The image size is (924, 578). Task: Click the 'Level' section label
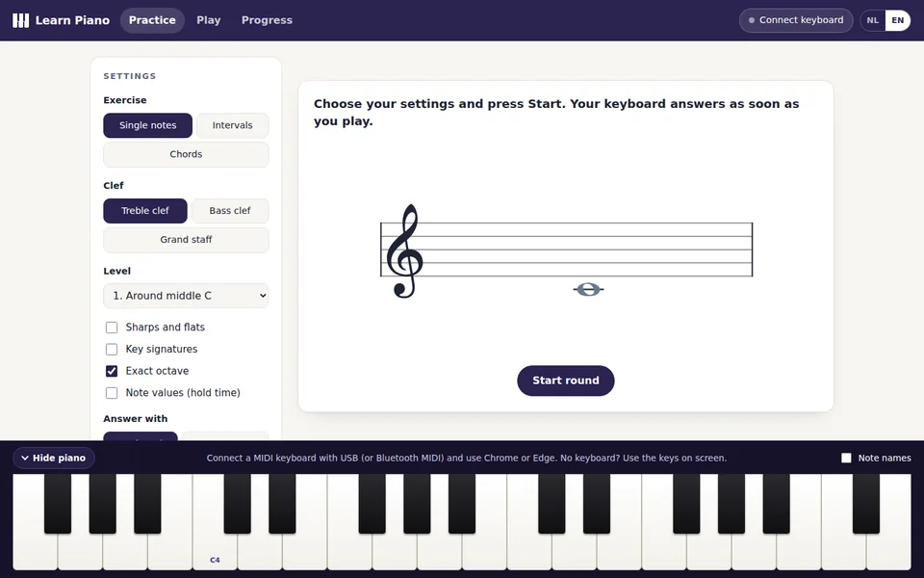pos(116,272)
